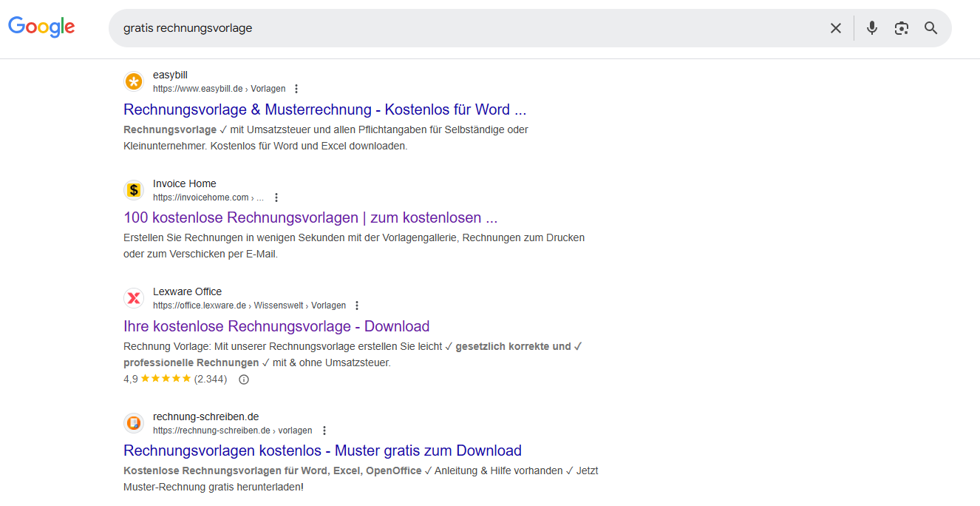The image size is (980, 506).
Task: Click the snippet starting 'Kostenlose Rechnungsvorlagen für Word, Excel'
Action: [361, 479]
